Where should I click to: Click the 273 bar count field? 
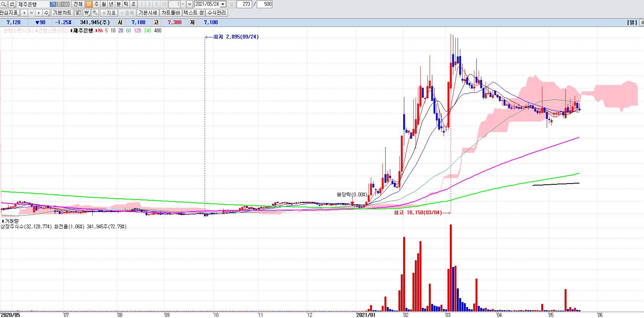pos(245,4)
